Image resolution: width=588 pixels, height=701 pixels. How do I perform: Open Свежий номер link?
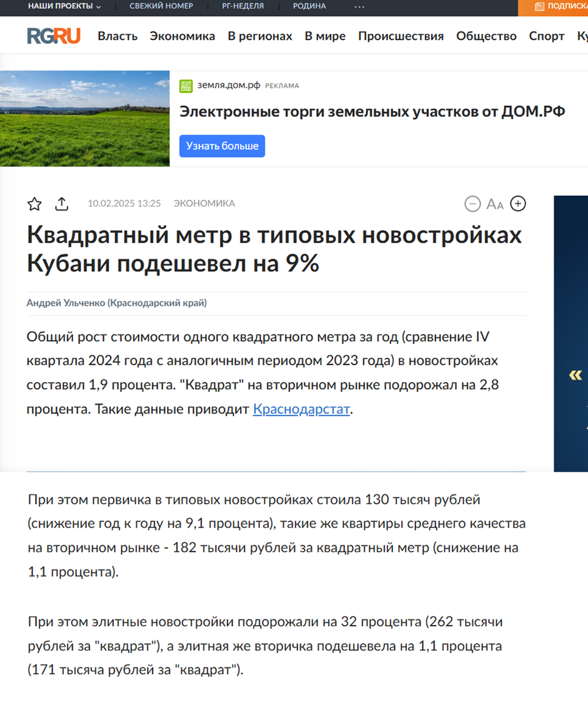point(161,6)
